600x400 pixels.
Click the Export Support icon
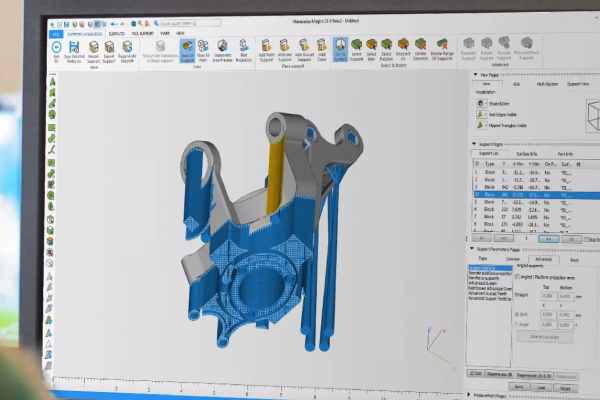click(110, 45)
